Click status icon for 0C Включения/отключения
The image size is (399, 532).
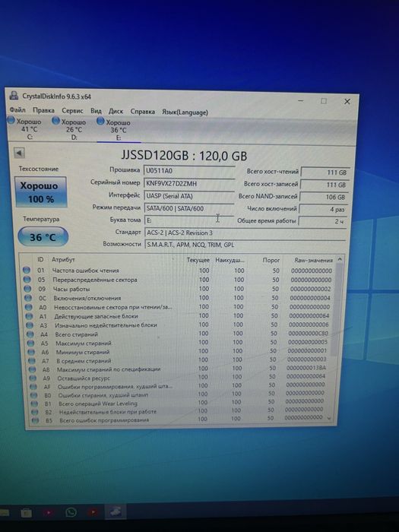click(29, 298)
